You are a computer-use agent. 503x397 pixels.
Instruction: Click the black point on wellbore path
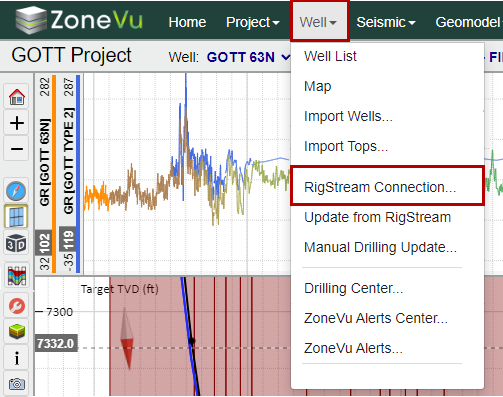pos(191,341)
